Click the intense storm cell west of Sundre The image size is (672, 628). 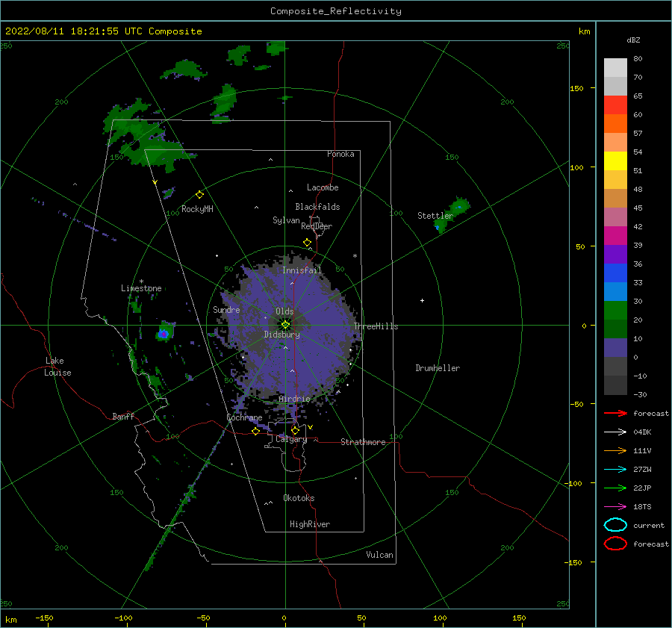(164, 333)
